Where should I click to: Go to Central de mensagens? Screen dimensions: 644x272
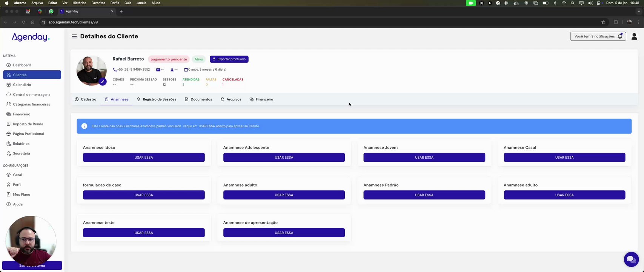[x=32, y=94]
